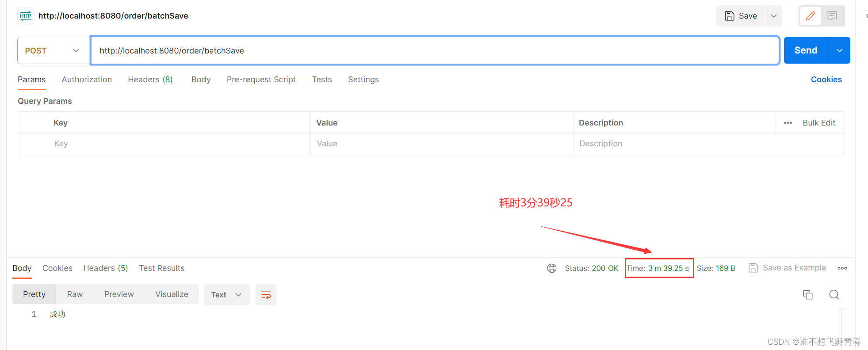This screenshot has height=350, width=868.
Task: Open the Settings tab
Action: (363, 80)
